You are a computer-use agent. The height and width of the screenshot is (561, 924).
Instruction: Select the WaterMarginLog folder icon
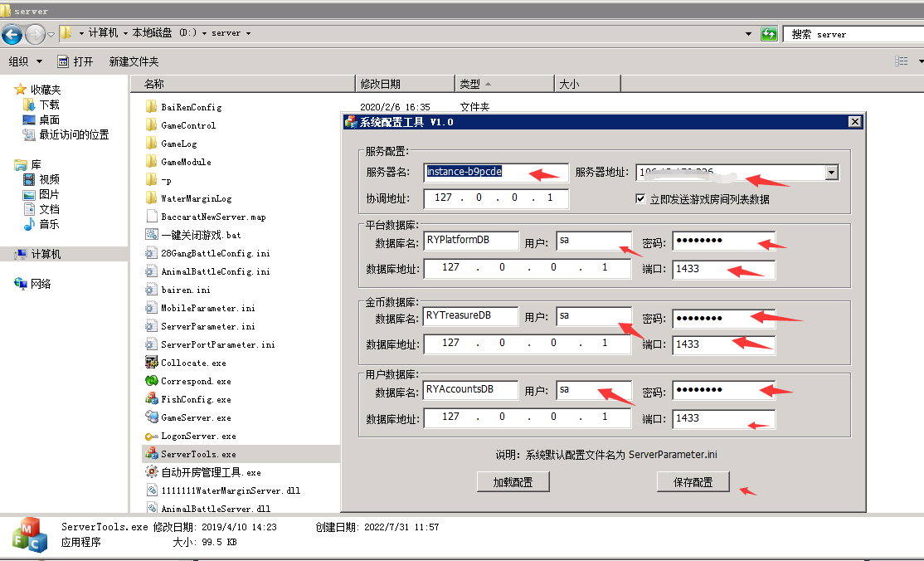152,198
